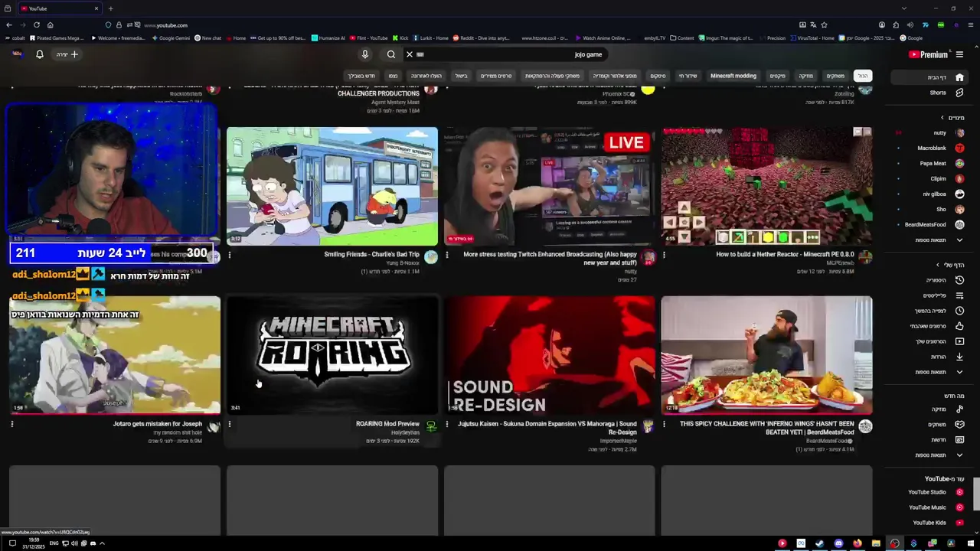Select the 'חדש בשבילך' filter chip
The width and height of the screenshot is (980, 551).
click(361, 76)
